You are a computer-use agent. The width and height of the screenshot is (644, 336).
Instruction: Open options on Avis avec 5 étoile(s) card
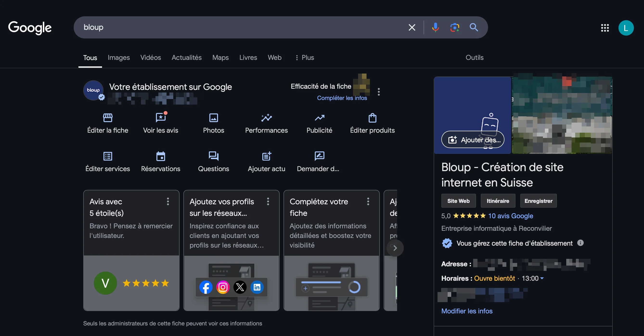point(168,201)
